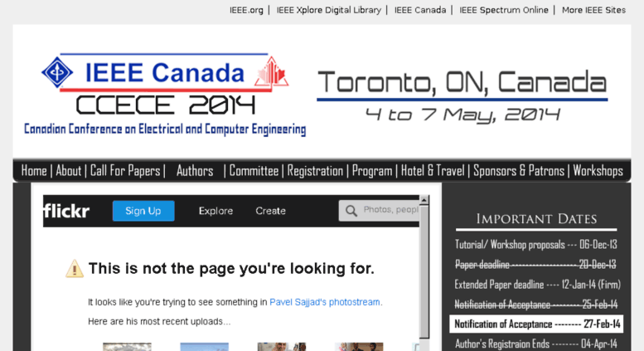Click struck-through Paper deadline 20-Dec-13 row
The image size is (644, 351).
(535, 264)
